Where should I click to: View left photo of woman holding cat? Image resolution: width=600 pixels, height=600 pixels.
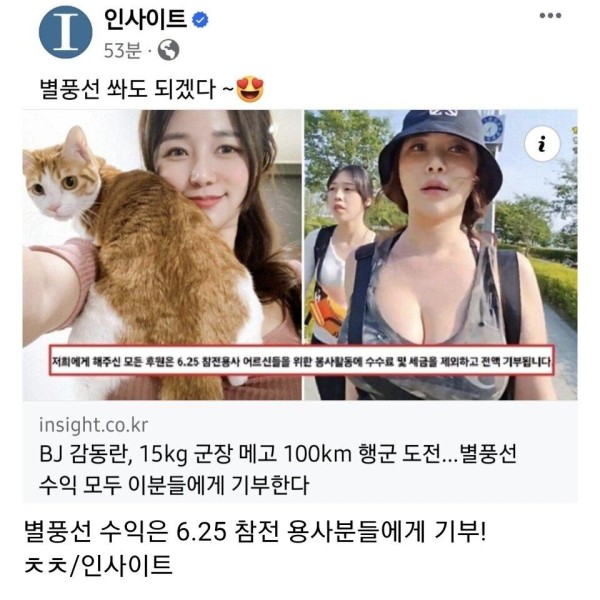(x=162, y=255)
